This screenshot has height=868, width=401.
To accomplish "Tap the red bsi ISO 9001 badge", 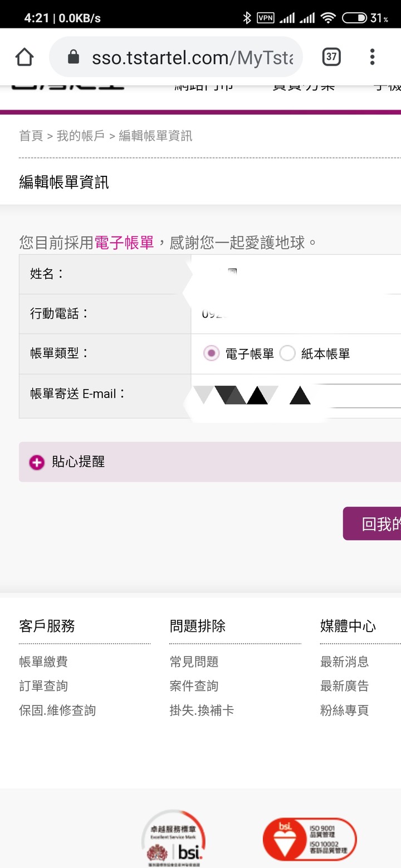I will (x=309, y=839).
